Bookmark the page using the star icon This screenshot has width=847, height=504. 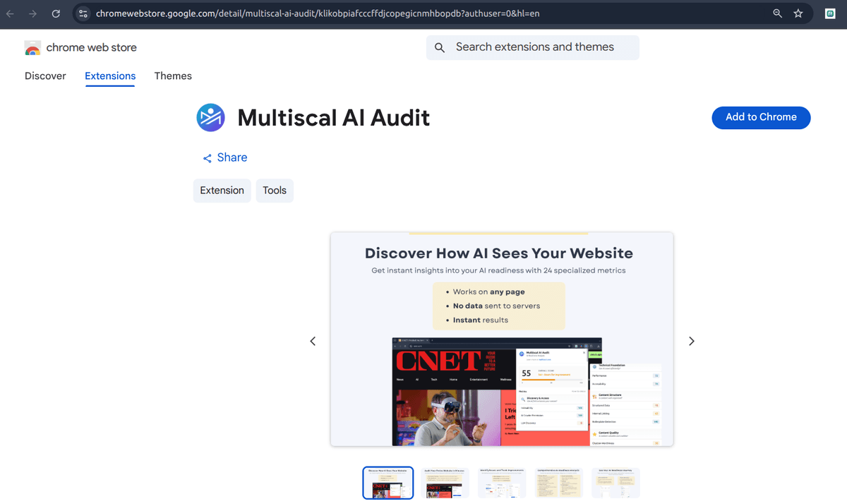coord(798,13)
